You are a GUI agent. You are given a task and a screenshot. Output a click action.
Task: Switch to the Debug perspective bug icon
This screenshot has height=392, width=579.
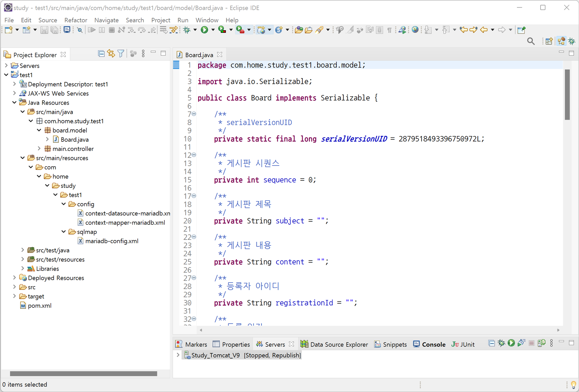pos(572,41)
